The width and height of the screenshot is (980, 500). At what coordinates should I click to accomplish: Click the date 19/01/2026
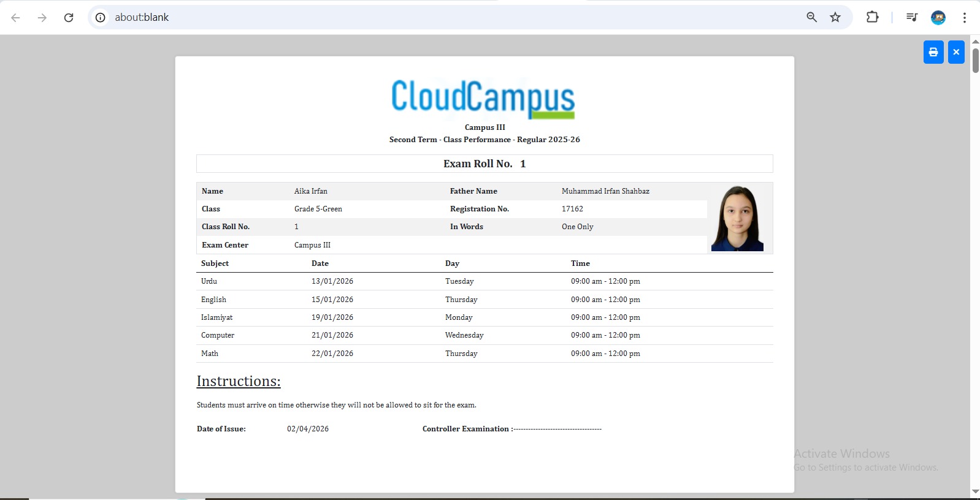332,317
